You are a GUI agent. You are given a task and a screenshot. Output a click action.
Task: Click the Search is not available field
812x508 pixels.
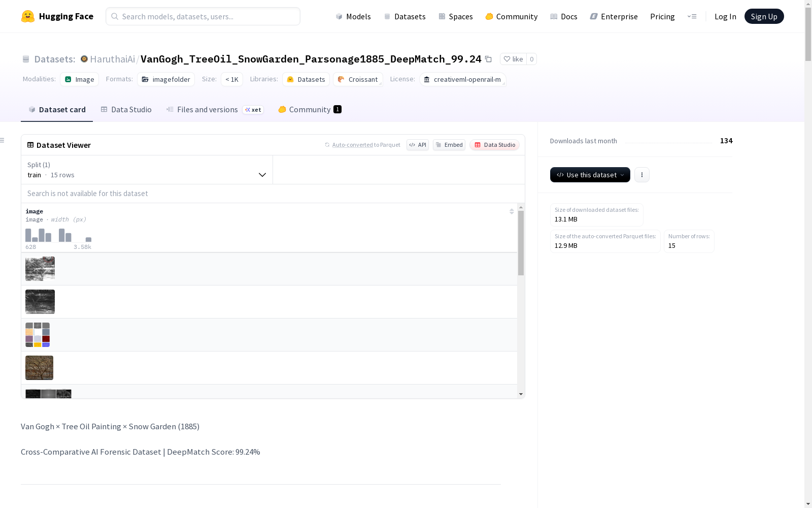tap(273, 194)
